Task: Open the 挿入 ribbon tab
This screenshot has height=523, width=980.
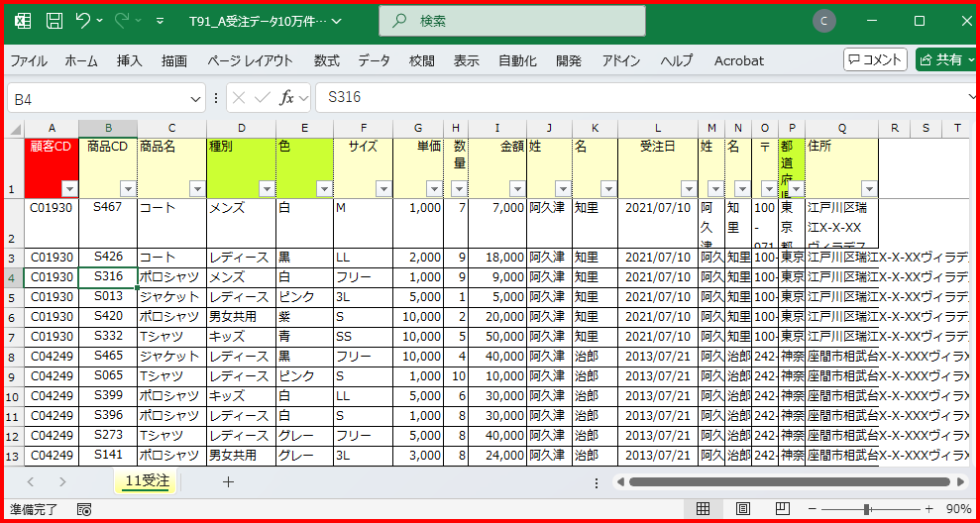Action: 130,60
